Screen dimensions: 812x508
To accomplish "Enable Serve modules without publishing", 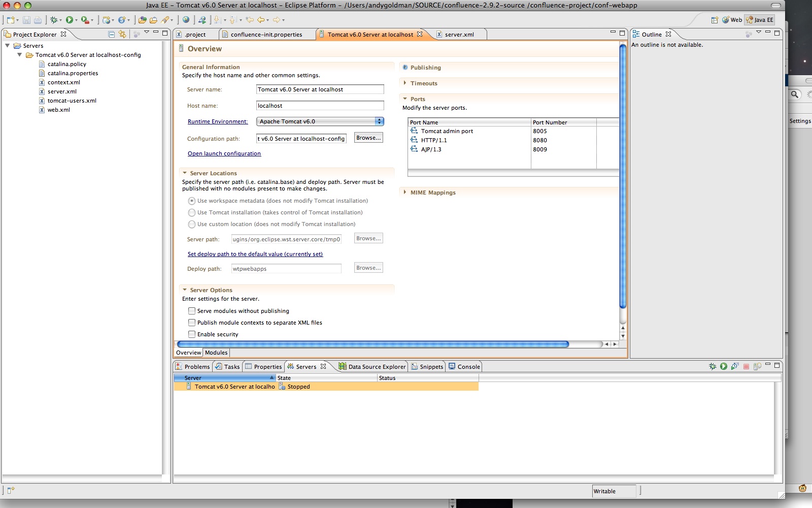I will (x=192, y=311).
